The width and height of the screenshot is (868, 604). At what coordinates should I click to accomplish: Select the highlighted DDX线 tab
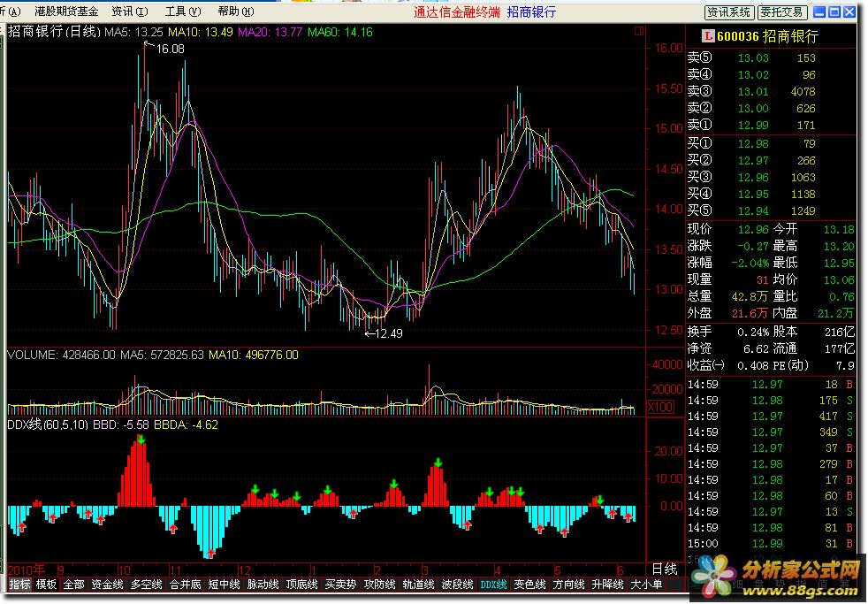pos(494,584)
